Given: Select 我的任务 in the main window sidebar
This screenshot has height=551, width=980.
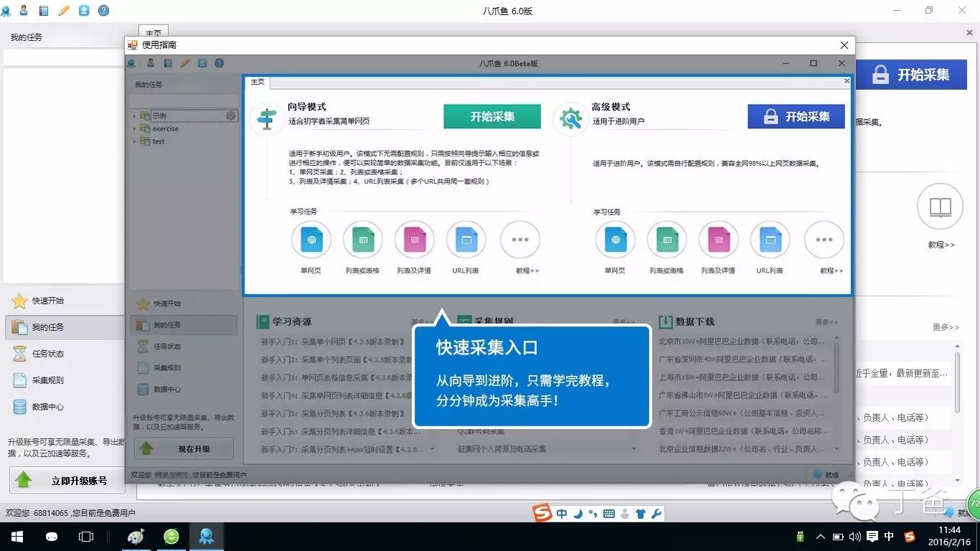Looking at the screenshot, I should [65, 327].
